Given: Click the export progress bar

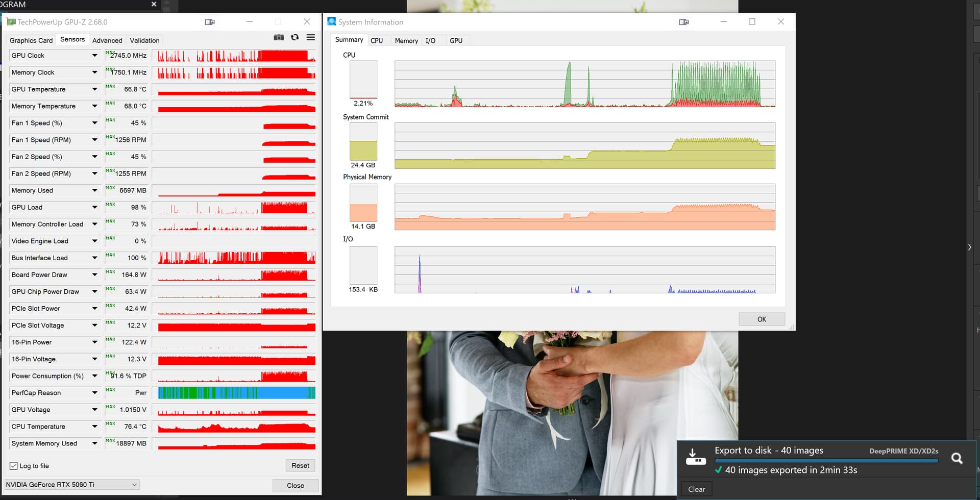Looking at the screenshot, I should coord(826,461).
